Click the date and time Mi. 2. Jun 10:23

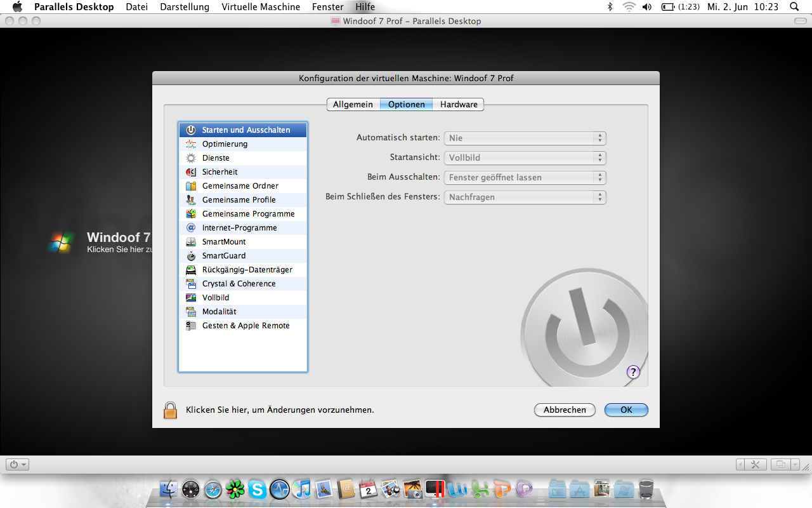743,7
